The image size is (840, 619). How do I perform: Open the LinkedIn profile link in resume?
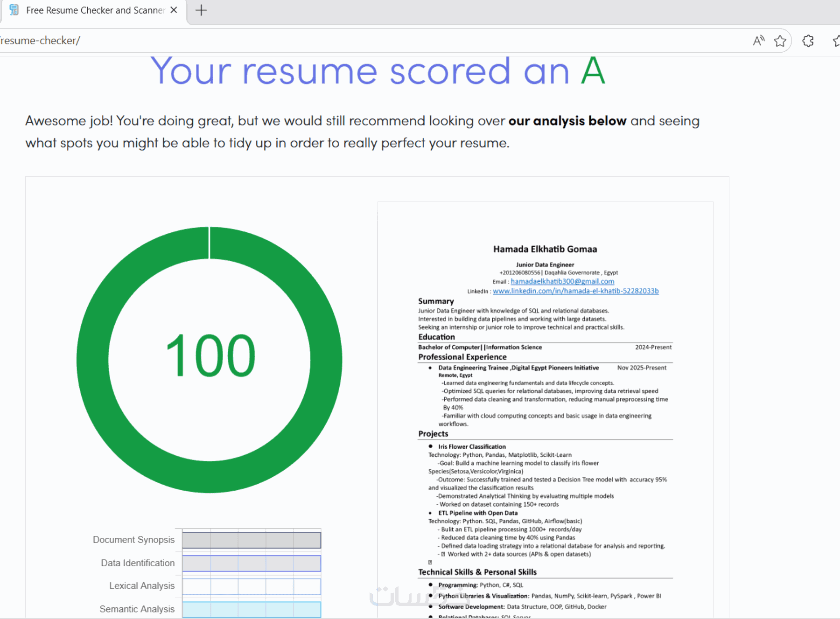(576, 291)
